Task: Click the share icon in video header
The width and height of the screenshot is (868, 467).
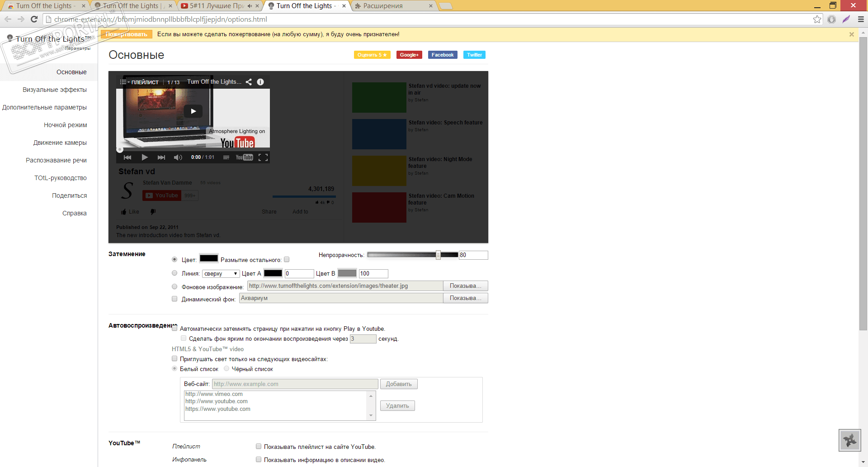Action: [x=249, y=82]
